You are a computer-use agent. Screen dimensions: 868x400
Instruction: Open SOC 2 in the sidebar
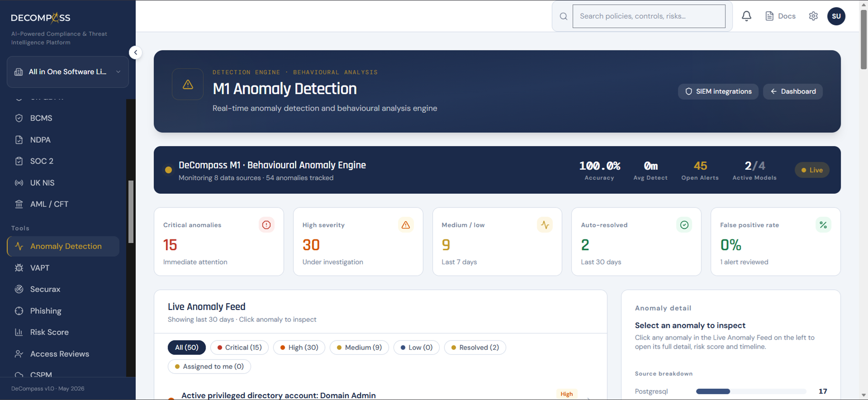(x=63, y=161)
